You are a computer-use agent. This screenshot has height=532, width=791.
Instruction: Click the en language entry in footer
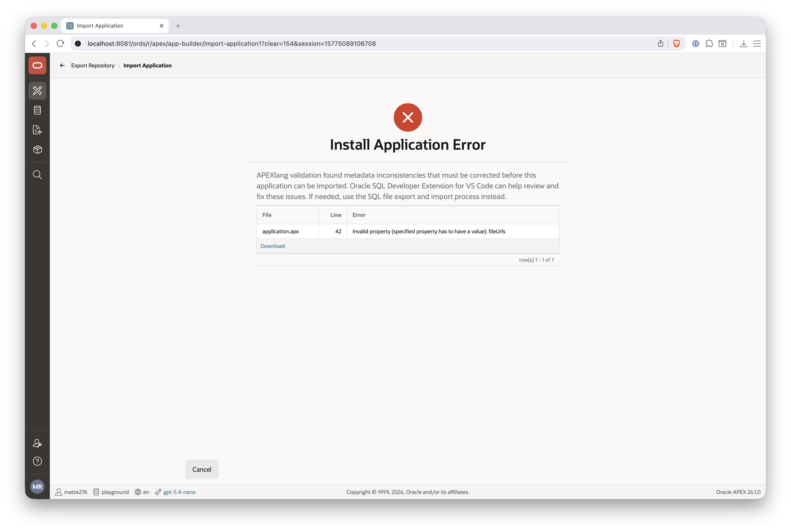(142, 492)
